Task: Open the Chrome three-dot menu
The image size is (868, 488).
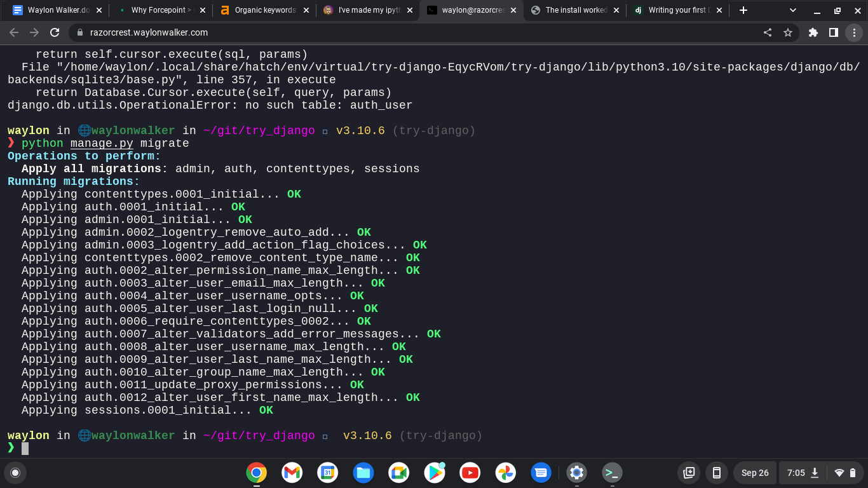Action: [854, 32]
